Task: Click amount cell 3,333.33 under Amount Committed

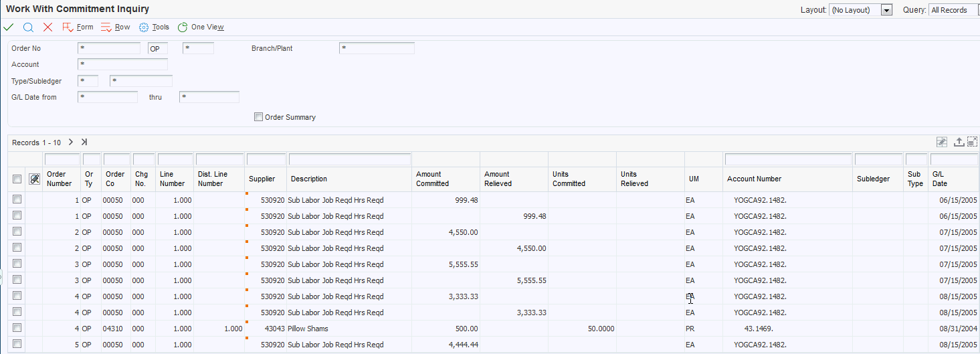Action: [446, 296]
